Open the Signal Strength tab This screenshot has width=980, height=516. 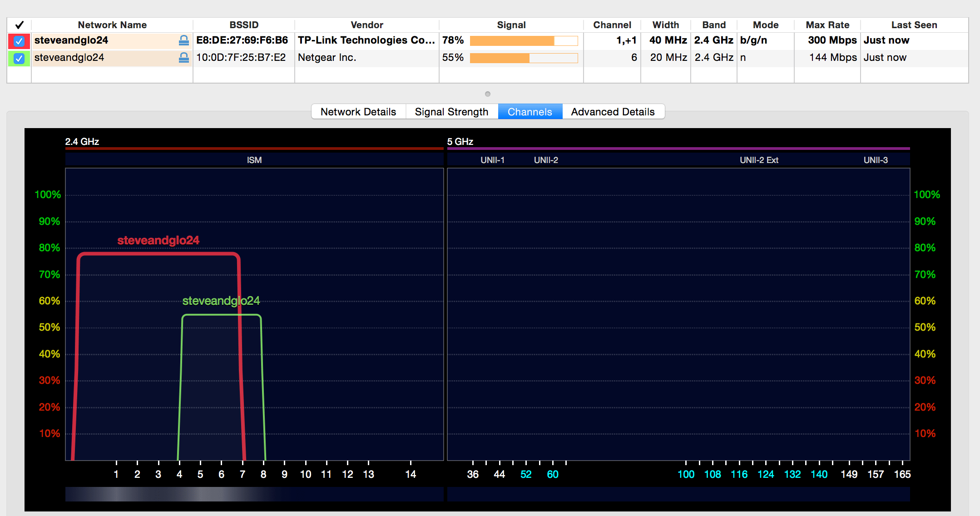[x=451, y=112]
